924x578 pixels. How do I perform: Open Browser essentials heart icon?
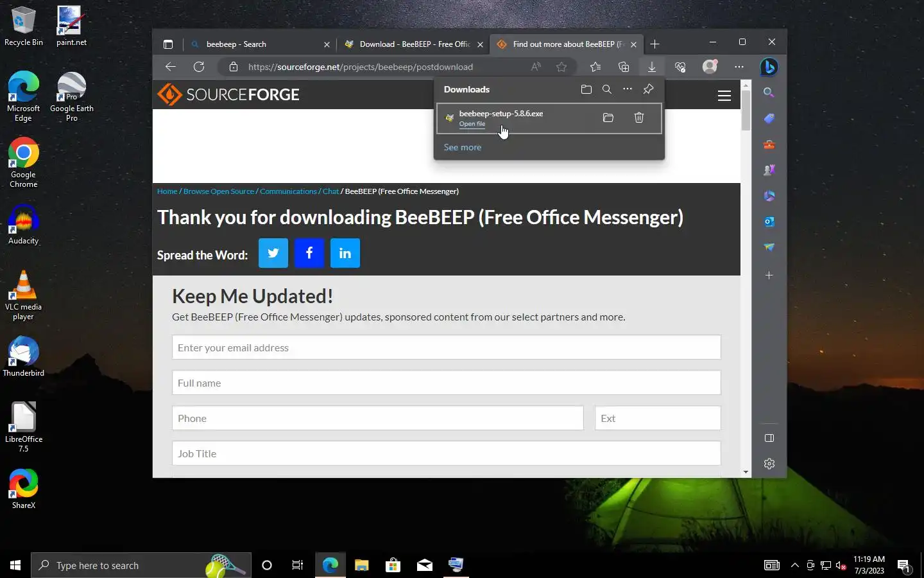pos(680,67)
